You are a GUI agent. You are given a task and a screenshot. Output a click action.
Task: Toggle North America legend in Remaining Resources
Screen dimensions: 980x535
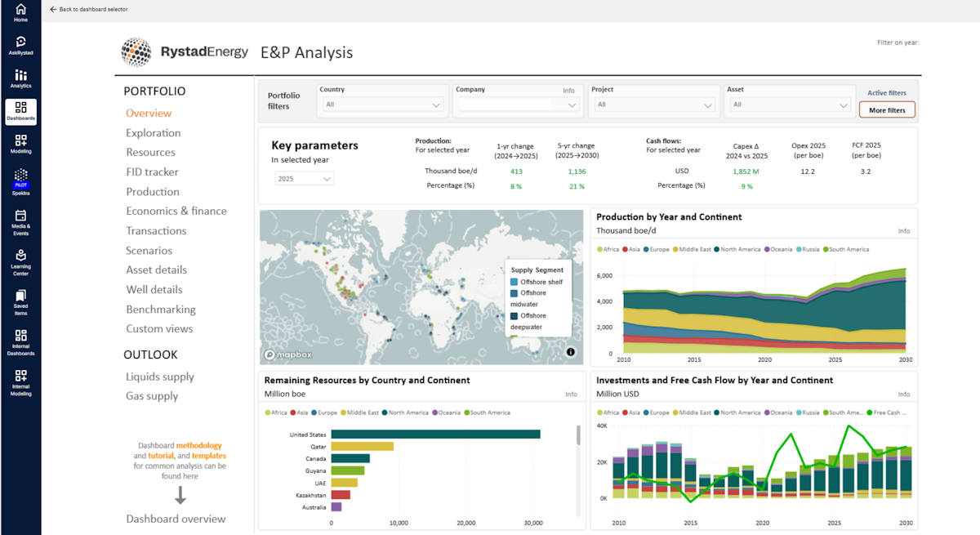pos(408,412)
